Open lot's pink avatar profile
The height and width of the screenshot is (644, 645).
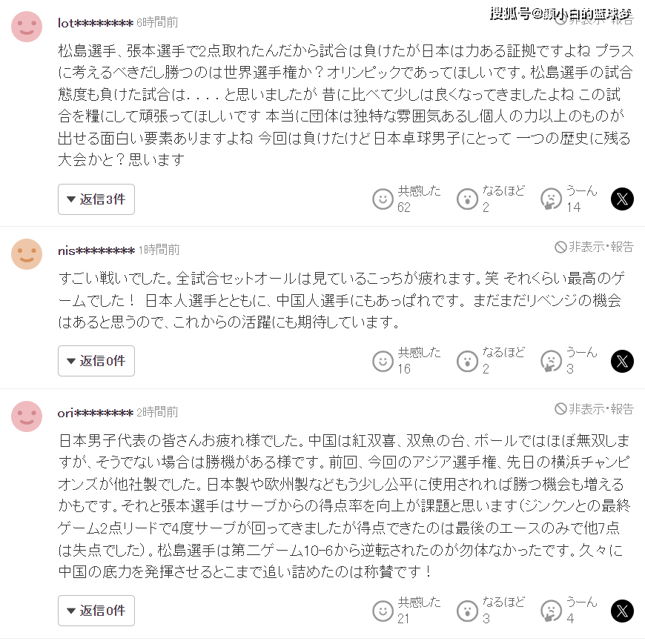tap(27, 27)
